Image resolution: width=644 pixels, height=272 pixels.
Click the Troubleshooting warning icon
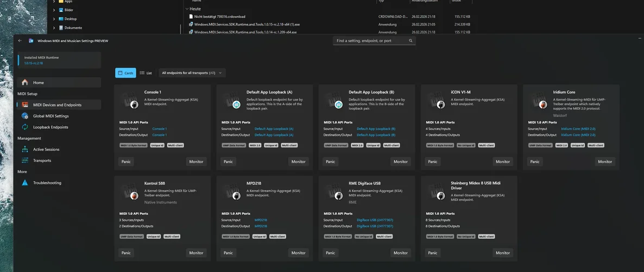click(x=25, y=183)
